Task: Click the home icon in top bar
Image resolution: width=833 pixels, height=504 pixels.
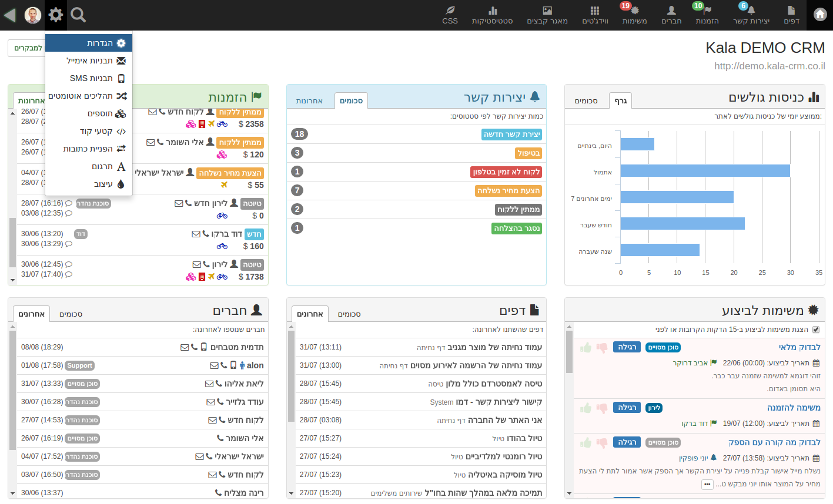Action: pyautogui.click(x=820, y=15)
